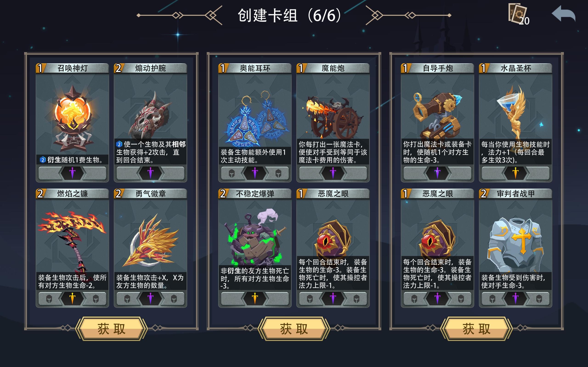Click the purple sword slot on 审判者战甲
588x367 pixels.
click(x=515, y=298)
